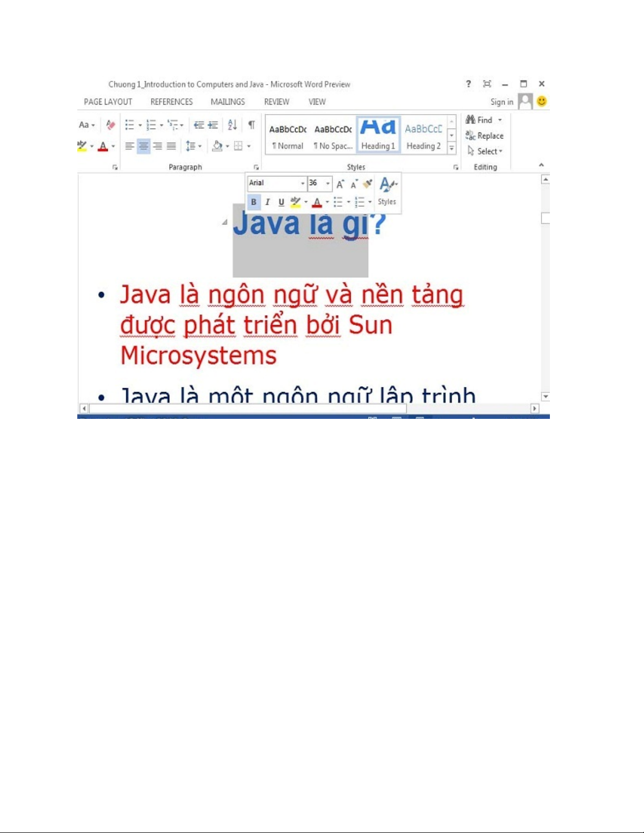
Task: Toggle Justify alignment in the ribbon
Action: tap(171, 146)
